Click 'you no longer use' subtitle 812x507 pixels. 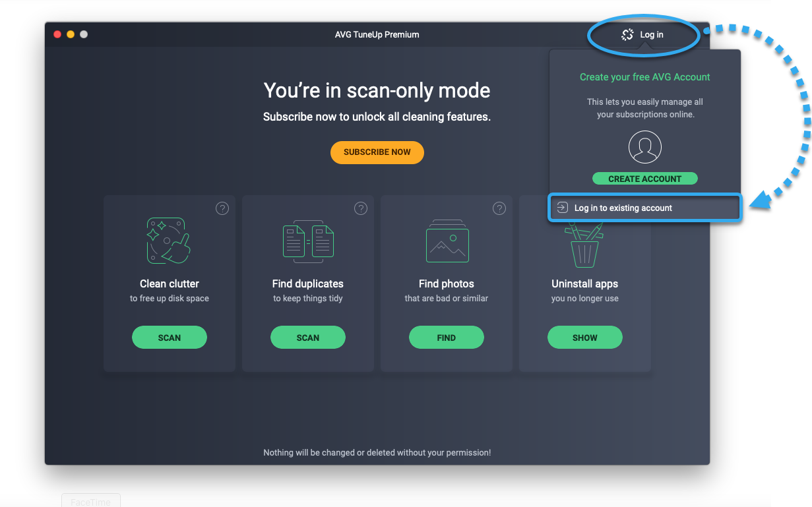585,299
